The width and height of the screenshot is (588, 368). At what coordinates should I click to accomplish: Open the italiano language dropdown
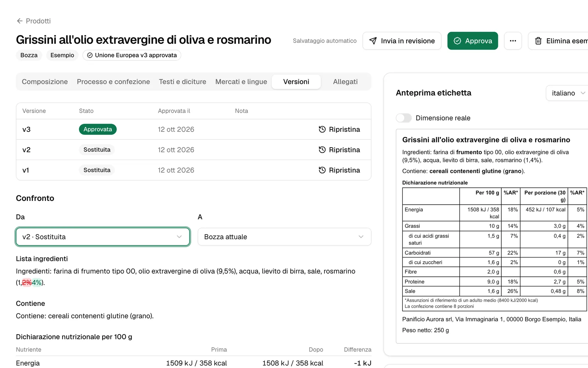[x=568, y=93]
